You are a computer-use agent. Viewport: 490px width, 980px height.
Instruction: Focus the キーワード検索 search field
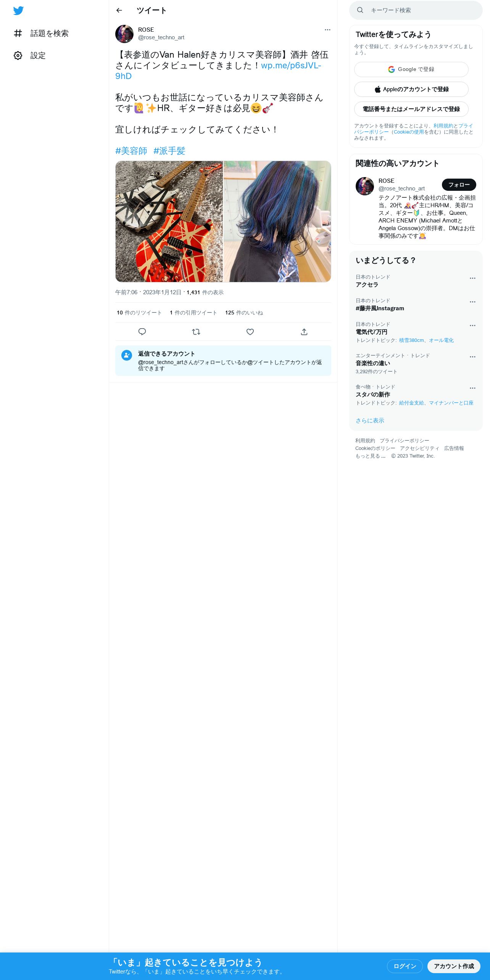click(x=416, y=10)
